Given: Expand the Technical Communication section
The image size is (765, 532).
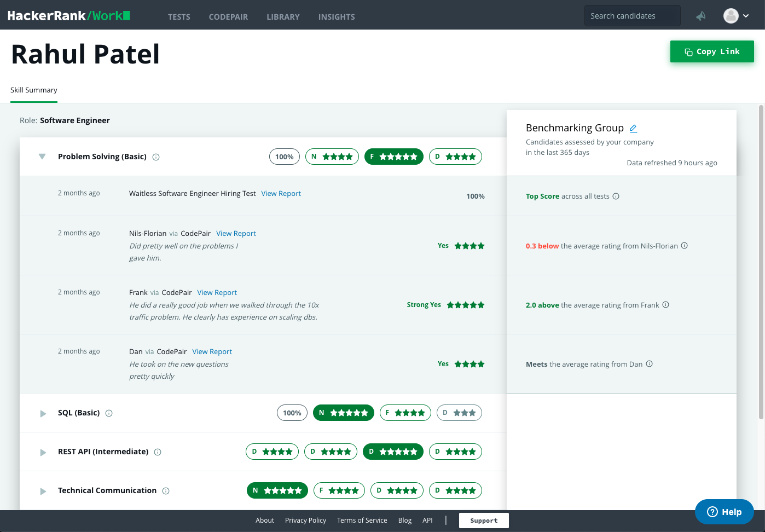Looking at the screenshot, I should pyautogui.click(x=43, y=491).
